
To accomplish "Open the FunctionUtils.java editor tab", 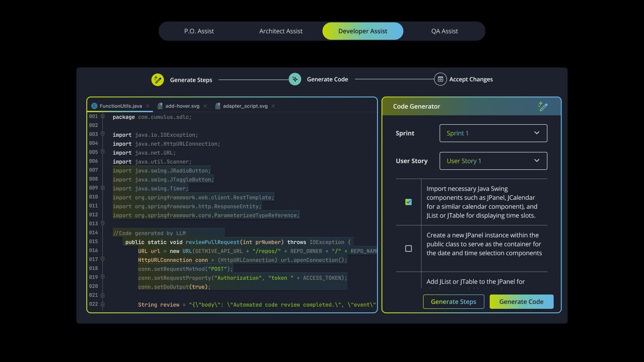I will point(121,106).
